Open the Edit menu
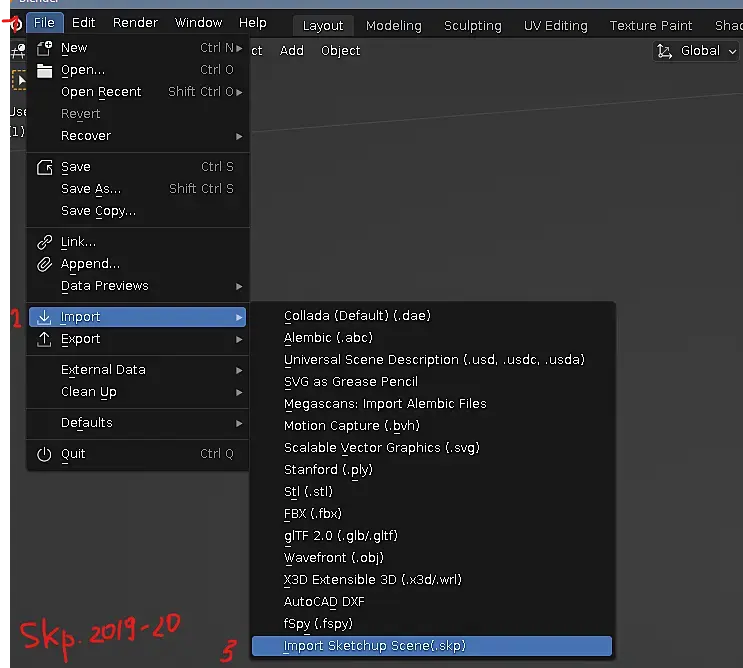Viewport: 743px width, 668px height. (x=83, y=23)
